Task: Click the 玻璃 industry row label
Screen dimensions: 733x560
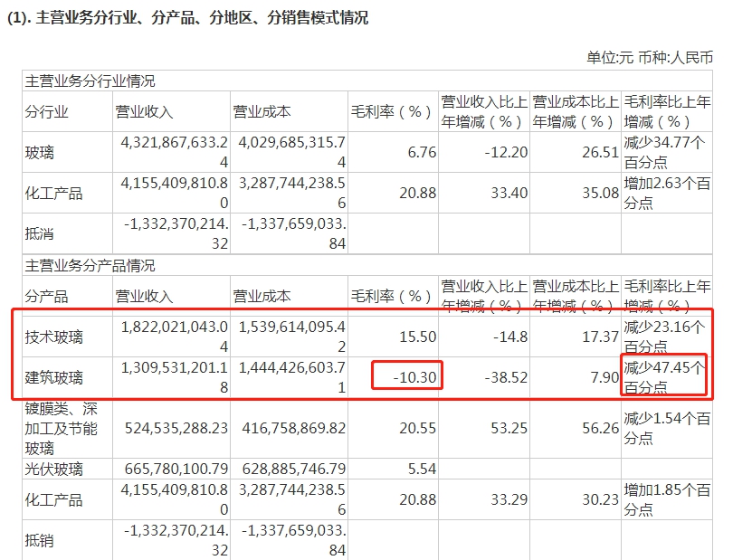Action: tap(40, 152)
